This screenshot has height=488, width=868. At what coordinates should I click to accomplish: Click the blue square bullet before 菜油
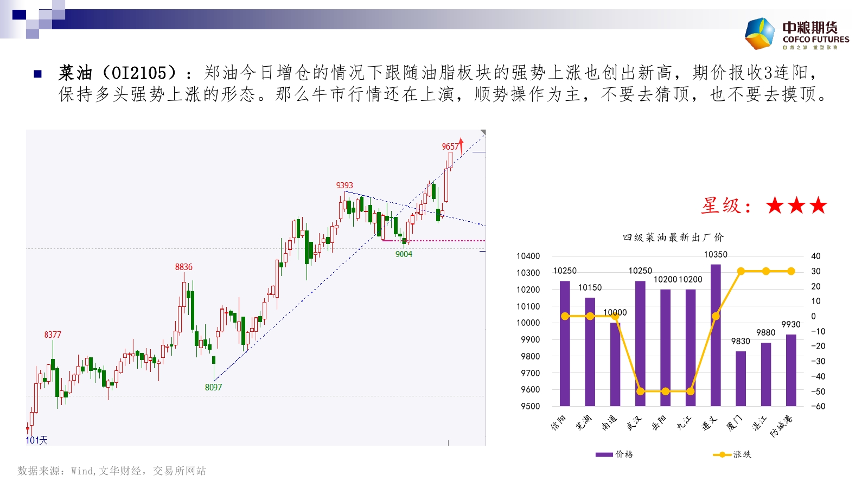[x=37, y=74]
